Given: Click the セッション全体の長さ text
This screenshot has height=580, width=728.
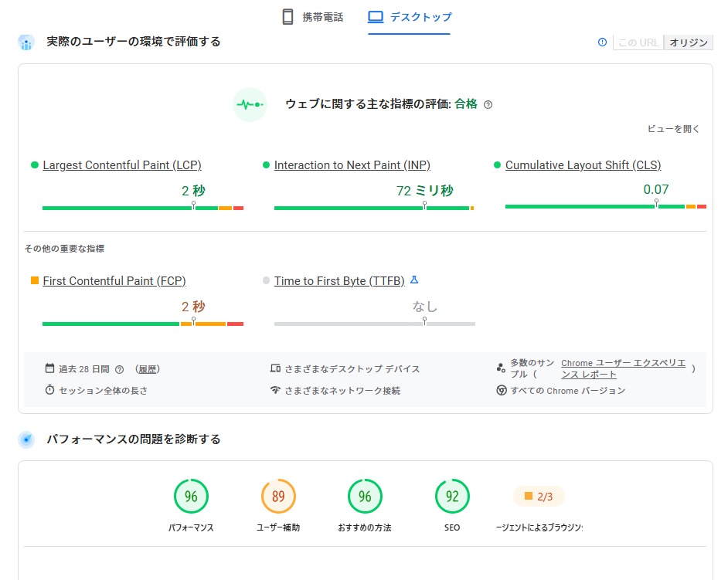Looking at the screenshot, I should tap(104, 391).
